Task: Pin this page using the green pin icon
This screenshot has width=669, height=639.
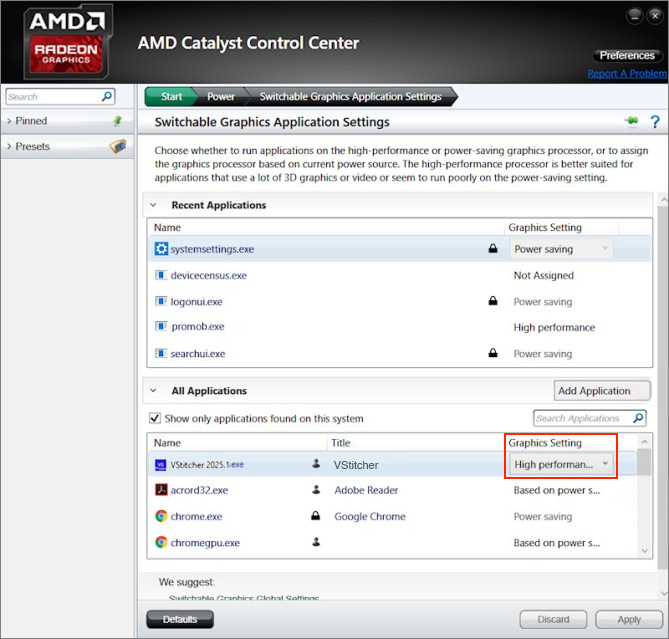Action: point(631,122)
